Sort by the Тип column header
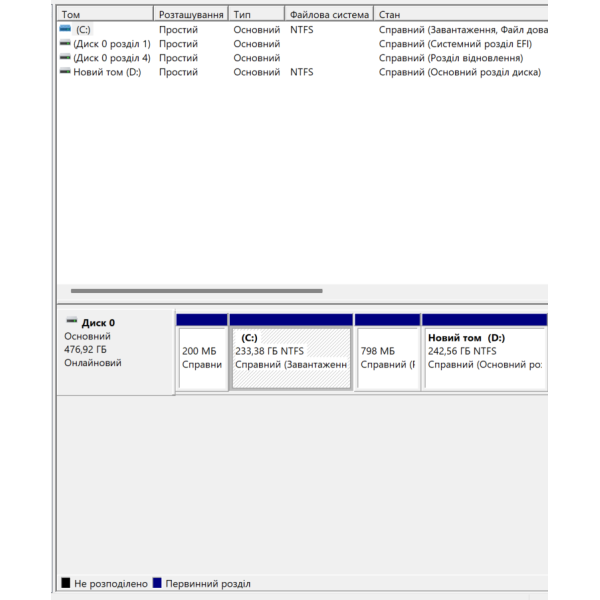This screenshot has width=600, height=600. pyautogui.click(x=257, y=15)
